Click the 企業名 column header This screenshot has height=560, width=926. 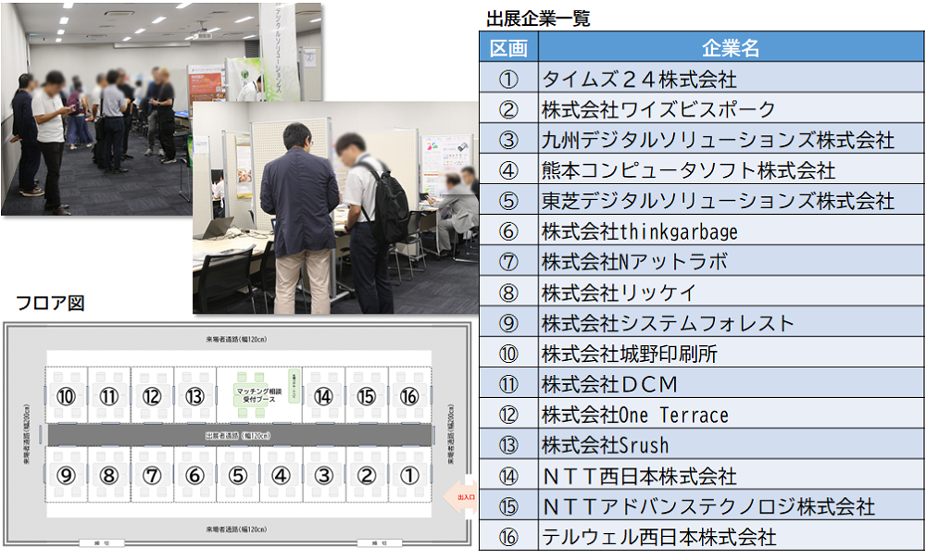coord(731,48)
